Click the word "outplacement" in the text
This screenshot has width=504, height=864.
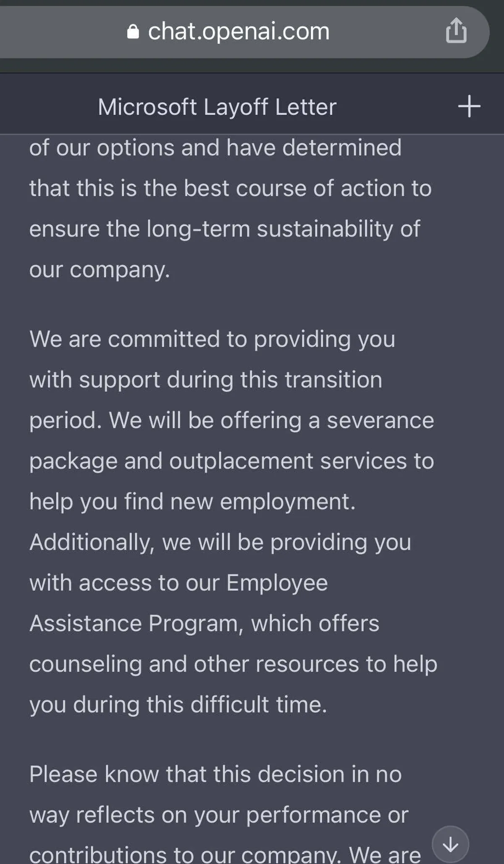pos(241,461)
